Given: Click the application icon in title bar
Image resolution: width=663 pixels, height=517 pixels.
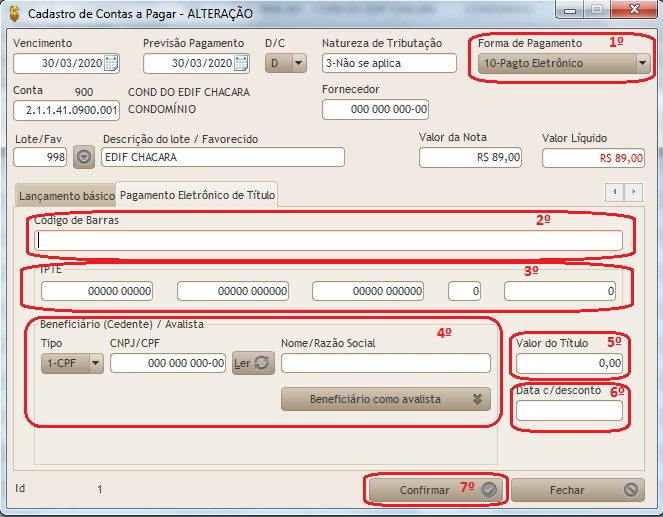Looking at the screenshot, I should [x=12, y=13].
